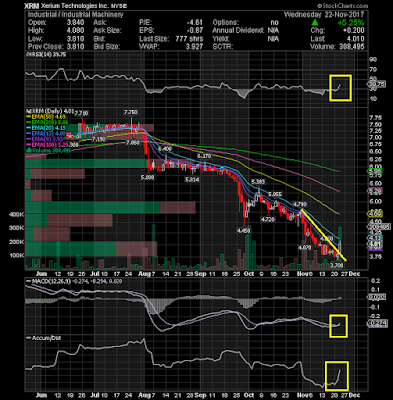The image size is (393, 400).
Task: Click the RSI current value tag on right axis
Action: coord(376,84)
